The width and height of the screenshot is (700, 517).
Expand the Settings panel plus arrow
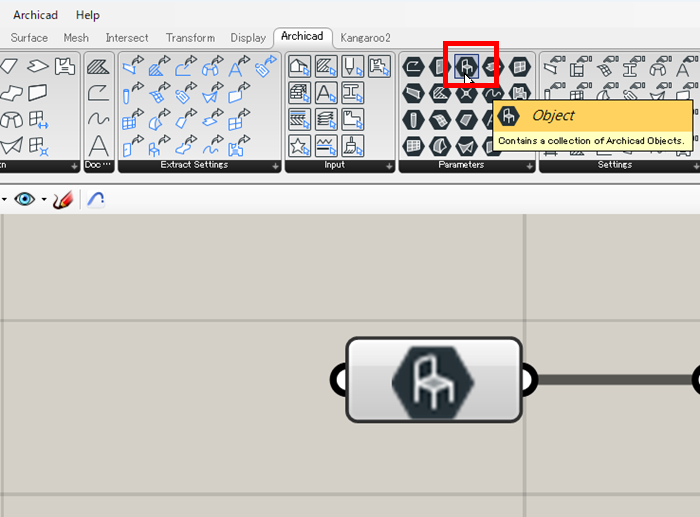tap(696, 166)
